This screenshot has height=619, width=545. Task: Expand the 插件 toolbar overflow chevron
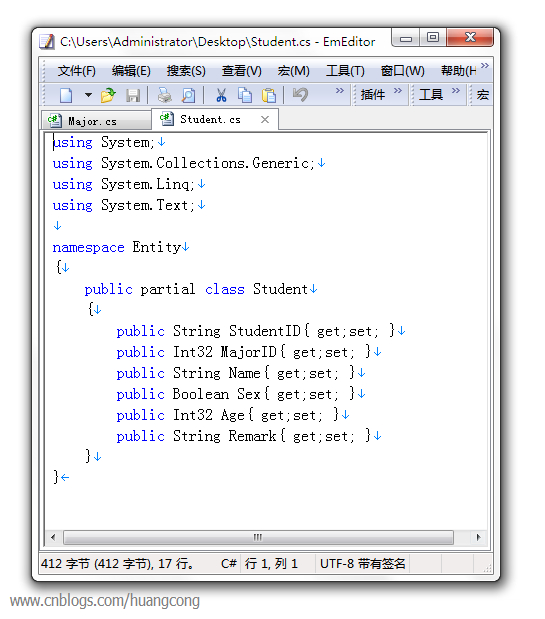tap(397, 91)
